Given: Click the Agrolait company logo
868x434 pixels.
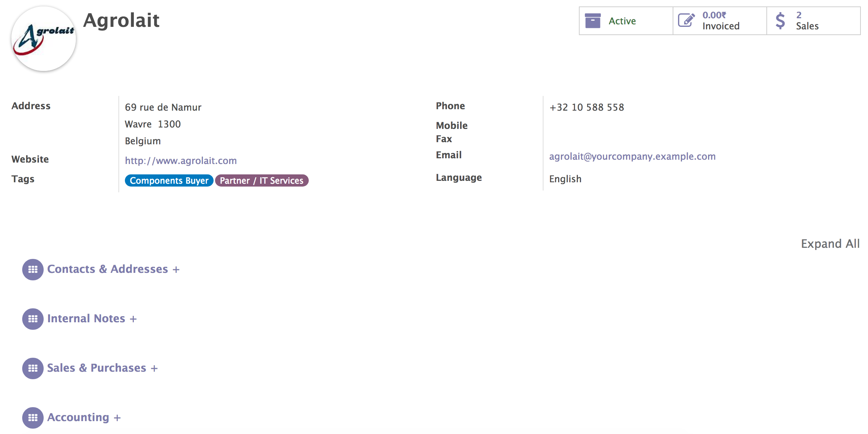Looking at the screenshot, I should 44,39.
